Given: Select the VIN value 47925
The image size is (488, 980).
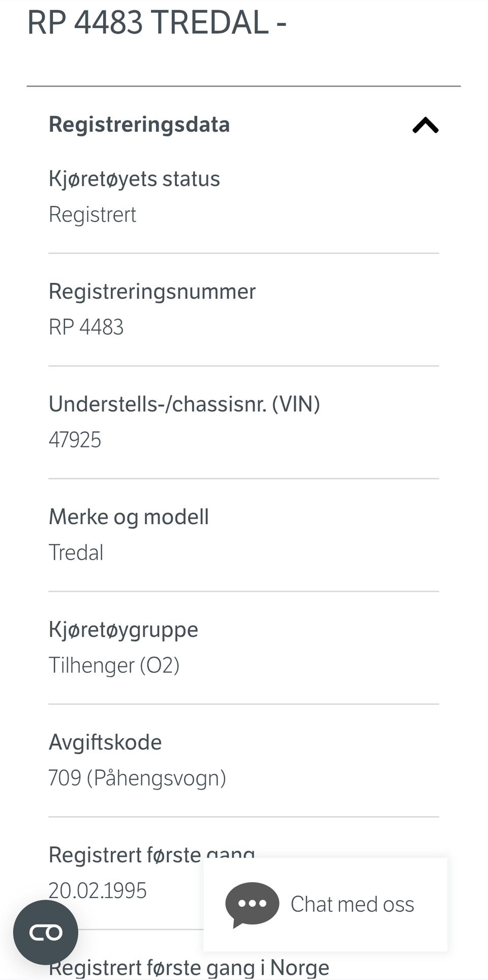Looking at the screenshot, I should [75, 440].
